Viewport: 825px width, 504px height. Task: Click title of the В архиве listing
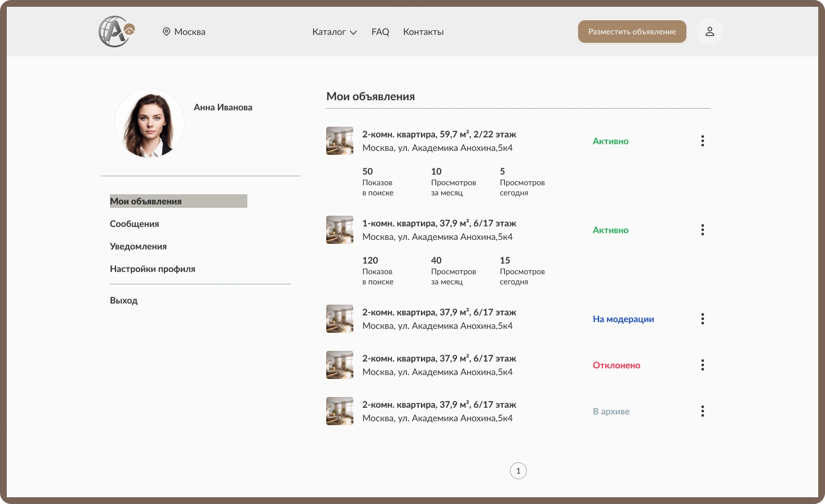[x=439, y=404]
